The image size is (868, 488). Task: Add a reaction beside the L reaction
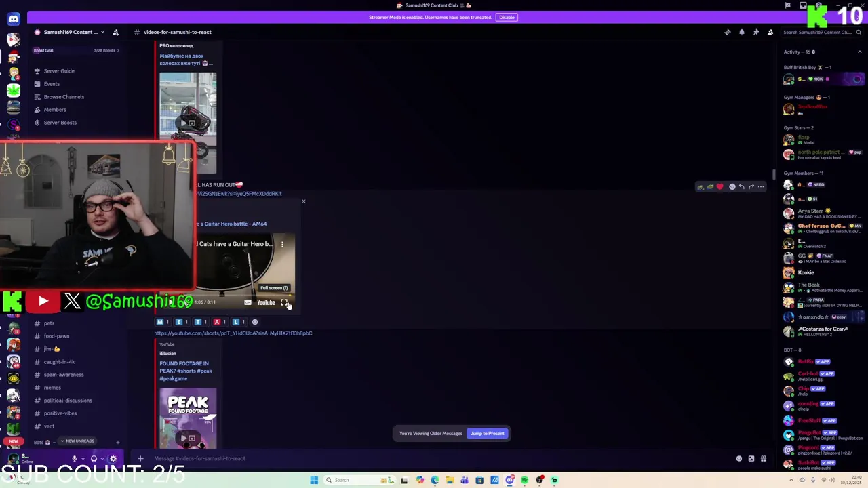255,322
